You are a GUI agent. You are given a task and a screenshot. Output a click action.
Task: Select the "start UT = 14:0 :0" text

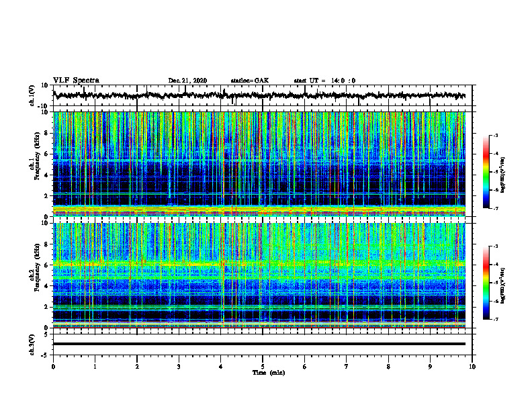click(x=324, y=81)
